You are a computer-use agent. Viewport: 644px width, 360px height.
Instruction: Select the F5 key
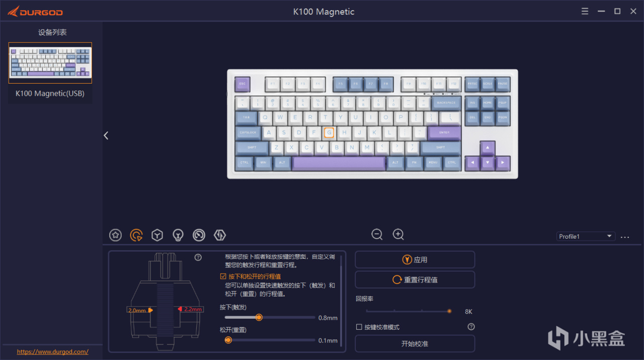click(340, 84)
